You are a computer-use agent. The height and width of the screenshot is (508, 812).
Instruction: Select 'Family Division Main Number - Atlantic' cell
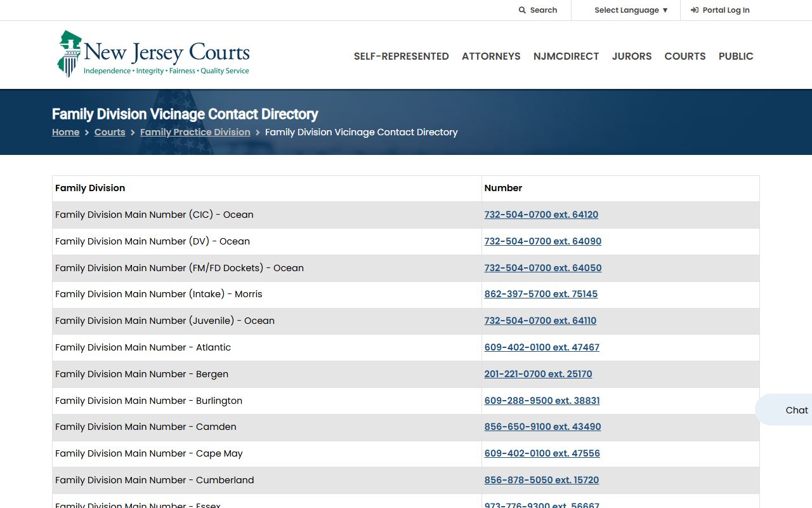coord(267,348)
